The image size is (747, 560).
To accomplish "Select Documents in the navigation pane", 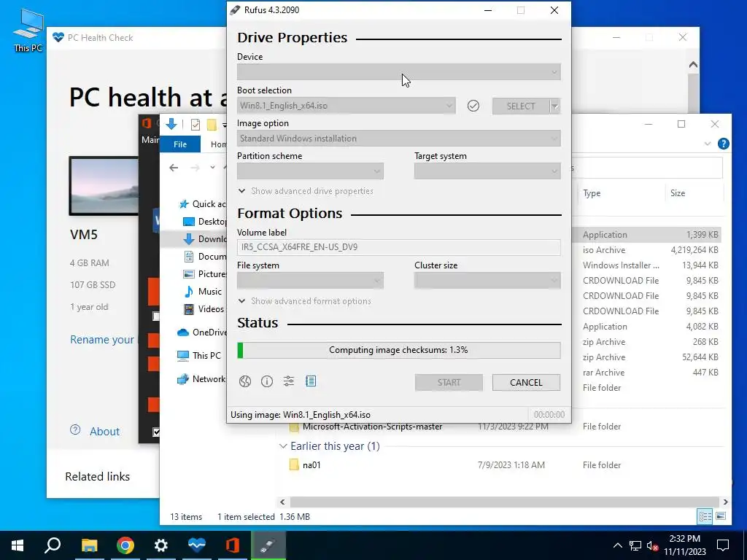I will coord(205,257).
